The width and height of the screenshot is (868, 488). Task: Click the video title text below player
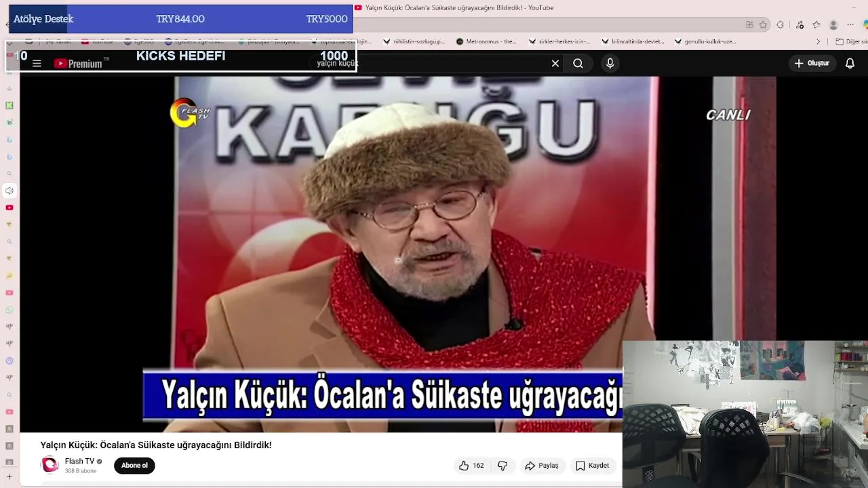(156, 445)
